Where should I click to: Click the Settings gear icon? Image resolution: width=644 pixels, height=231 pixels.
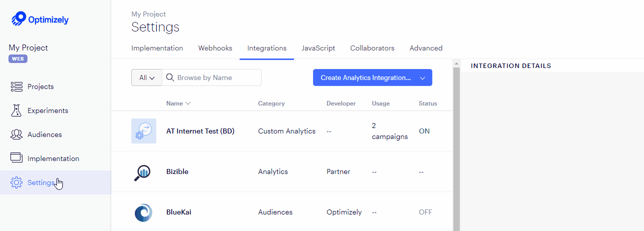point(16,182)
